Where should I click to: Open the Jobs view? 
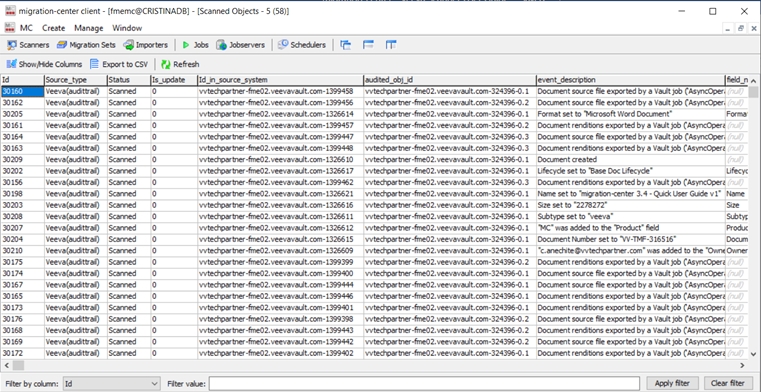195,45
